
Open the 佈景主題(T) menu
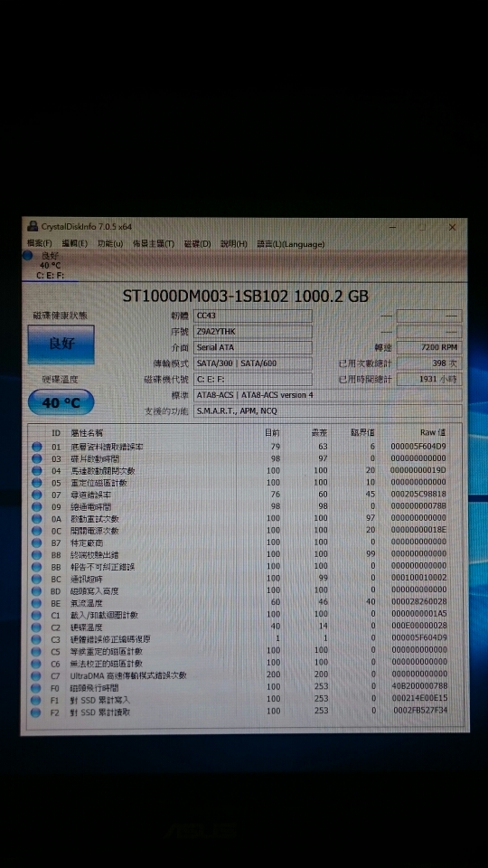click(x=154, y=243)
